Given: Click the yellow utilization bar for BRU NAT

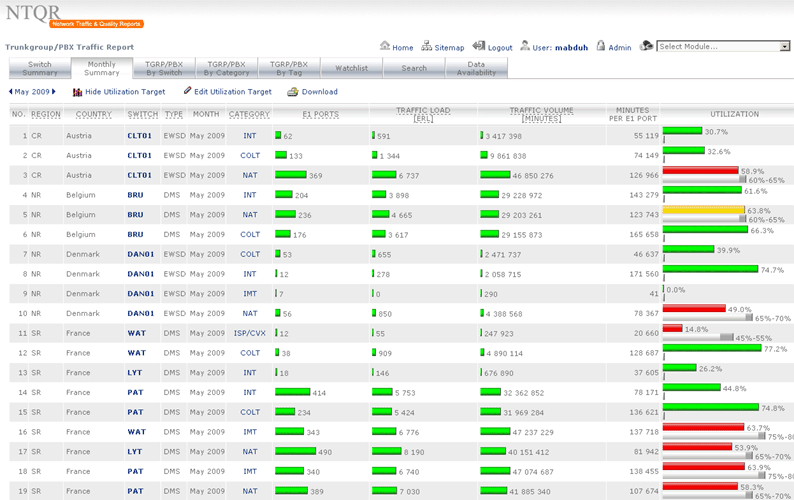Looking at the screenshot, I should [703, 211].
